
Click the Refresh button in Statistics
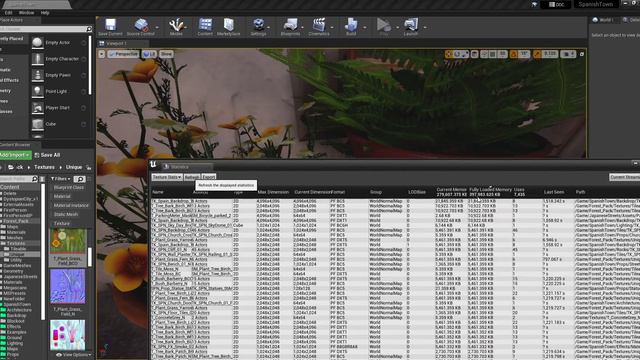click(x=192, y=177)
